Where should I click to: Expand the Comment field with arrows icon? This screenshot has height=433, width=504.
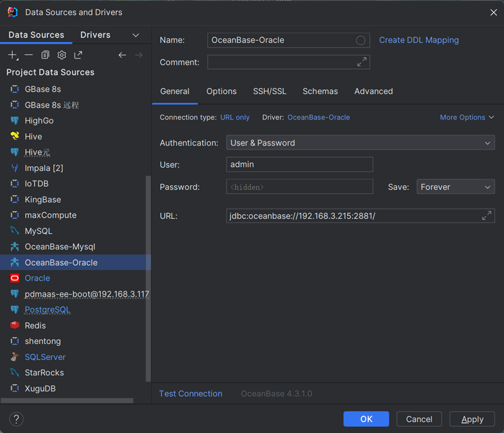pos(362,62)
